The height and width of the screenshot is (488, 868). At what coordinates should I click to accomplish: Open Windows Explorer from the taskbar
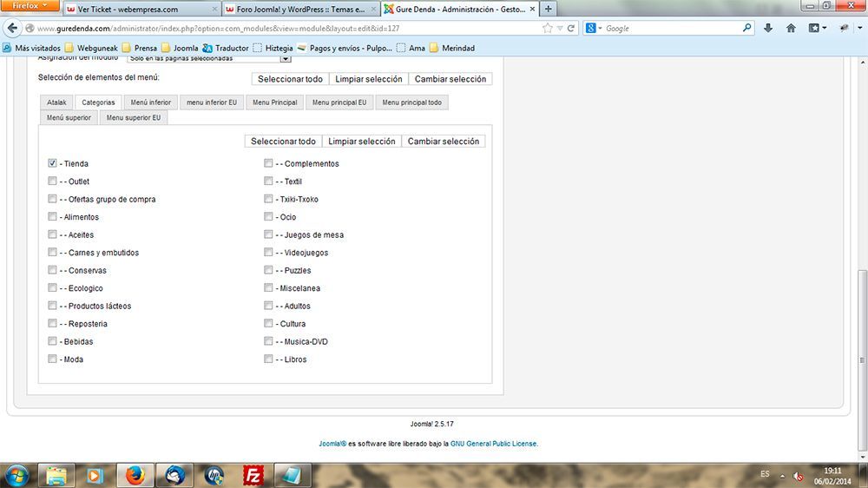(x=56, y=476)
